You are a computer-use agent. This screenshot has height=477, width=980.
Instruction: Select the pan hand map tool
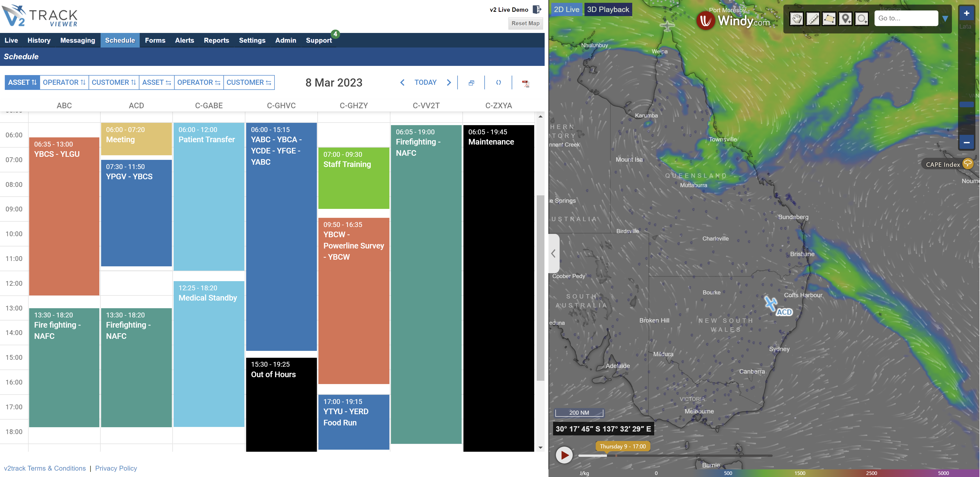tap(796, 18)
